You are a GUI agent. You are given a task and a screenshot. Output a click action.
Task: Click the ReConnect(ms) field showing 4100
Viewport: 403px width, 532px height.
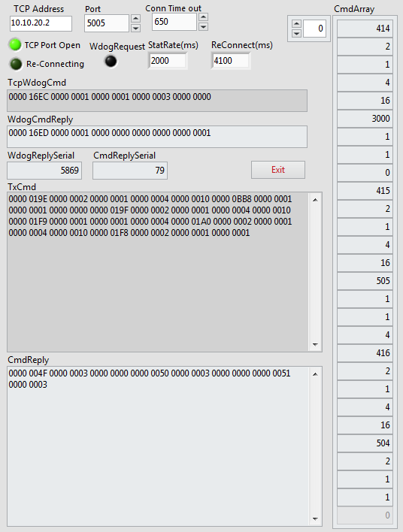[x=231, y=61]
